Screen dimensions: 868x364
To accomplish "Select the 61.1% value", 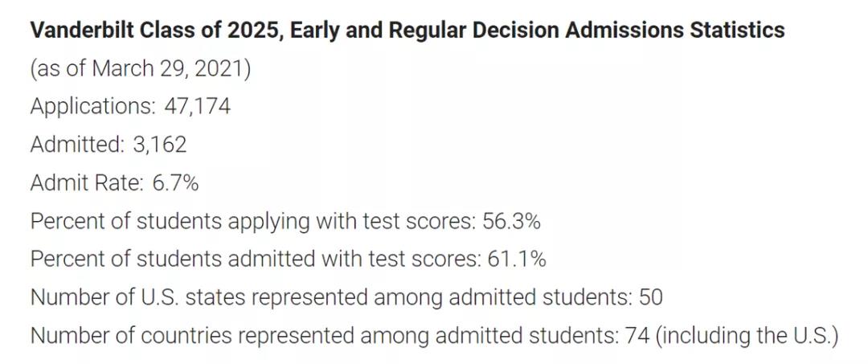I will pos(517,259).
